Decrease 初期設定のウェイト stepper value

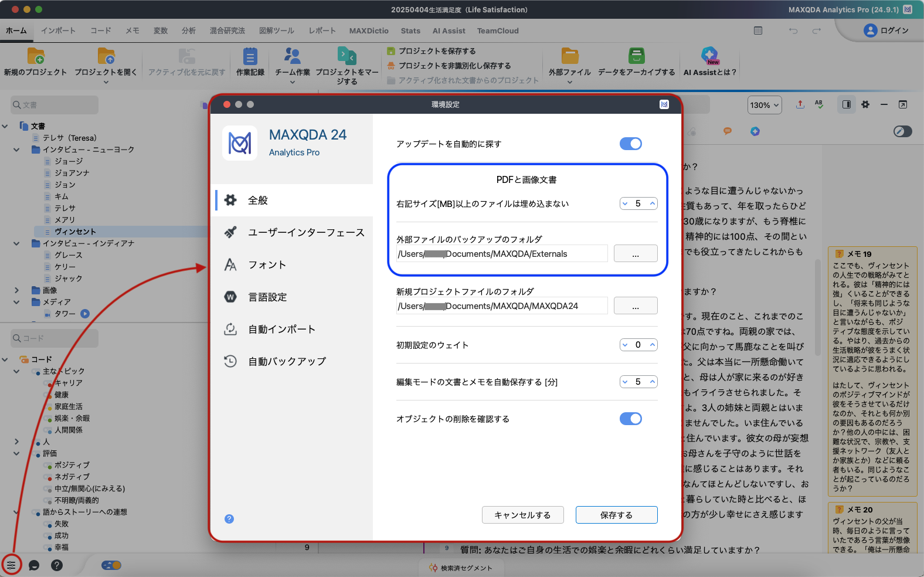625,345
